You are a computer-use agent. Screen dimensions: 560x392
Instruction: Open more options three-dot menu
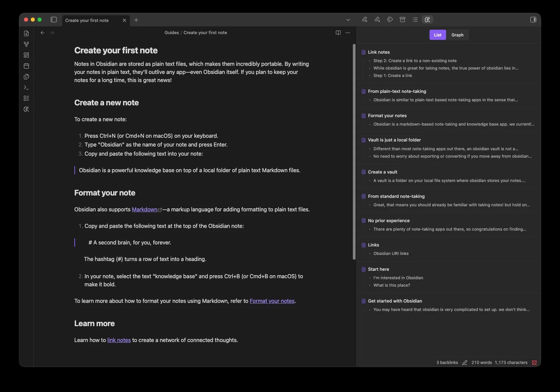click(348, 33)
